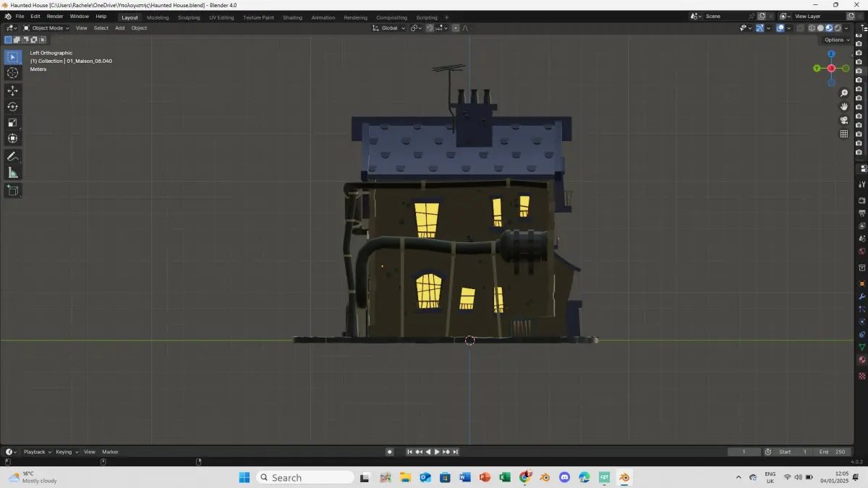Click the current frame number field

click(x=744, y=452)
